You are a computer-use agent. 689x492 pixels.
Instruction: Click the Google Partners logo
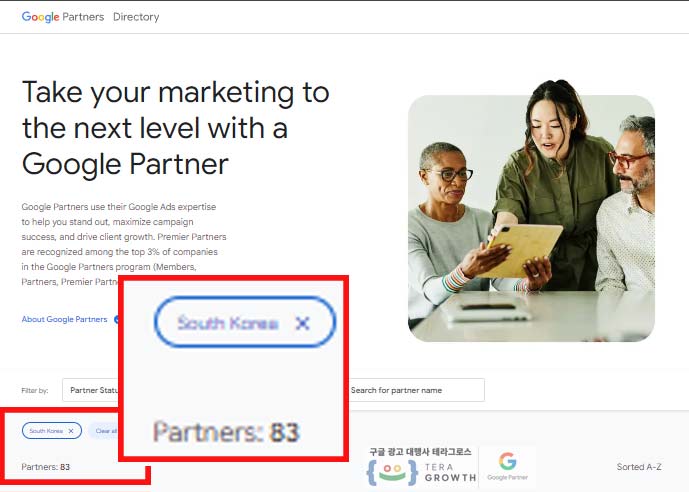click(63, 17)
